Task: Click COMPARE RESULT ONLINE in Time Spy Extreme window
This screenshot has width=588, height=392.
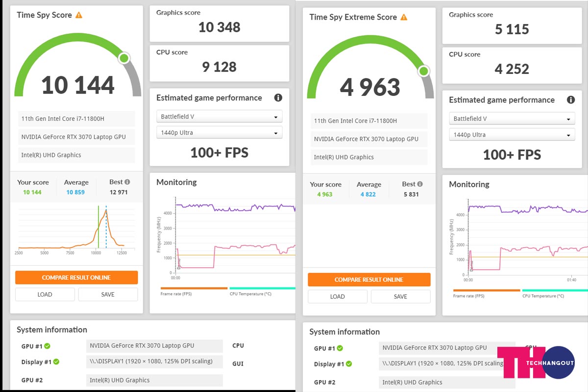Action: click(x=369, y=279)
